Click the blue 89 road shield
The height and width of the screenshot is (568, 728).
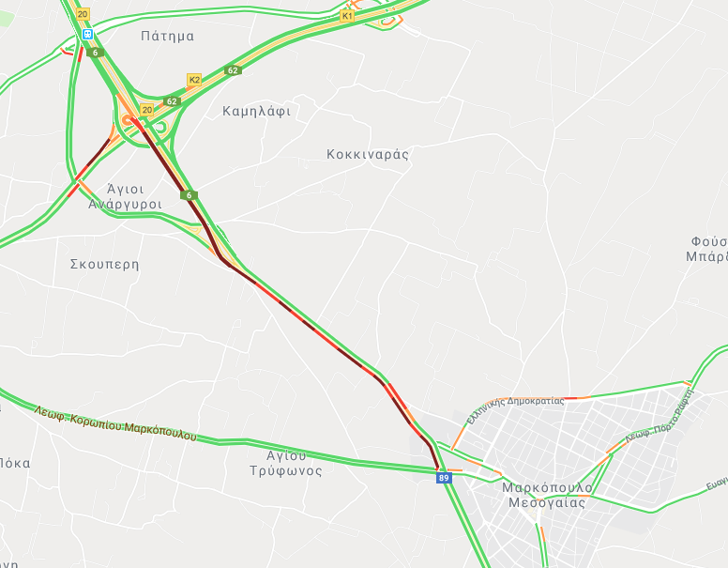(x=444, y=478)
